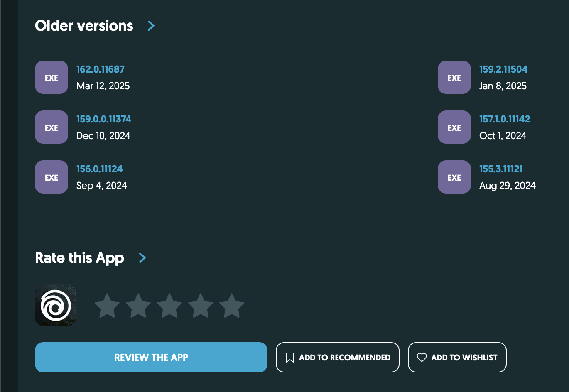Viewport: 569px width, 392px height.
Task: Add the app to Wishlist
Action: click(x=457, y=358)
